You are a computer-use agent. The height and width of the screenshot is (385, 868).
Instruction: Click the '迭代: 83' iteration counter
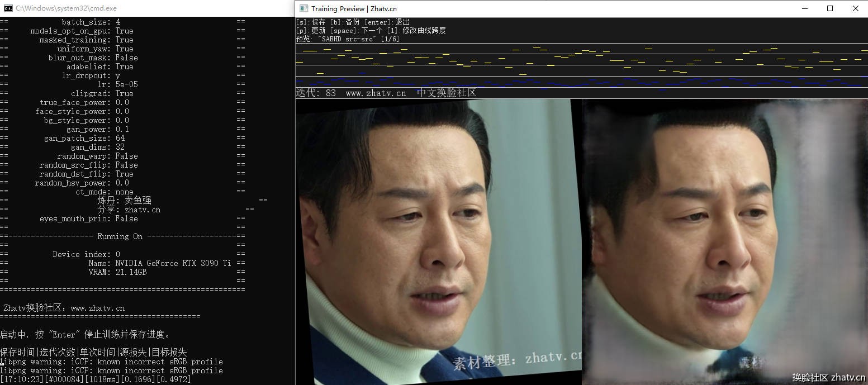point(316,93)
